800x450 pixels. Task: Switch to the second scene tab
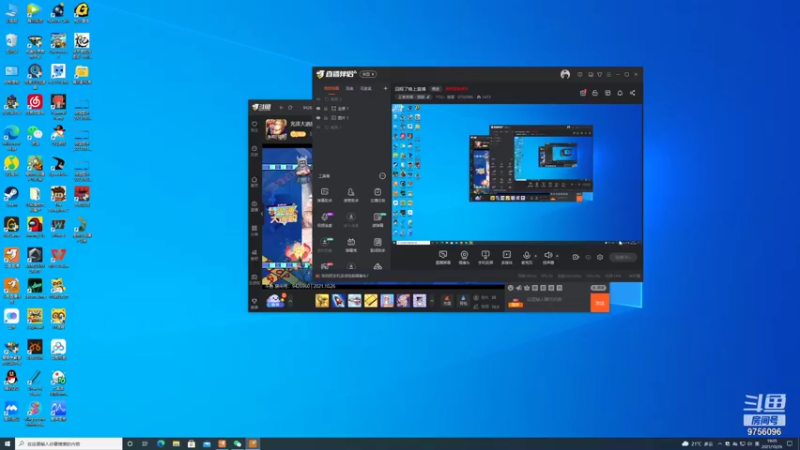[349, 88]
